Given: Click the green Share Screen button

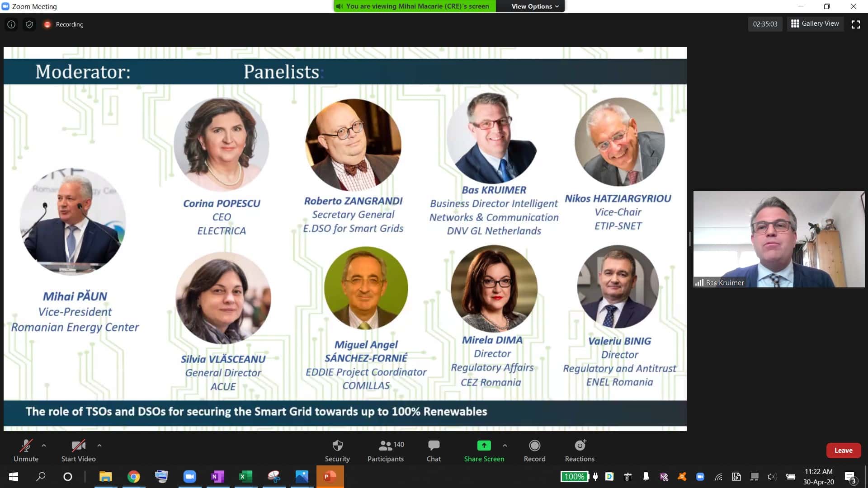Looking at the screenshot, I should [x=484, y=450].
